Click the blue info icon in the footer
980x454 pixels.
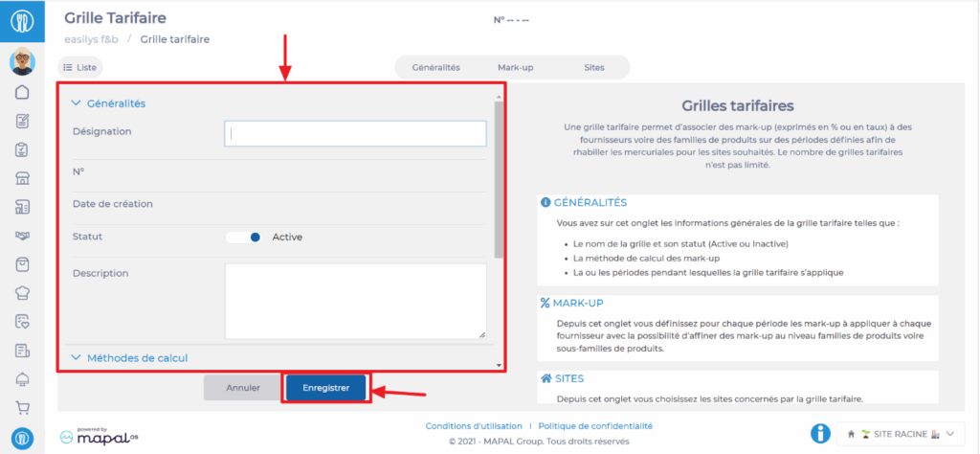coord(820,434)
